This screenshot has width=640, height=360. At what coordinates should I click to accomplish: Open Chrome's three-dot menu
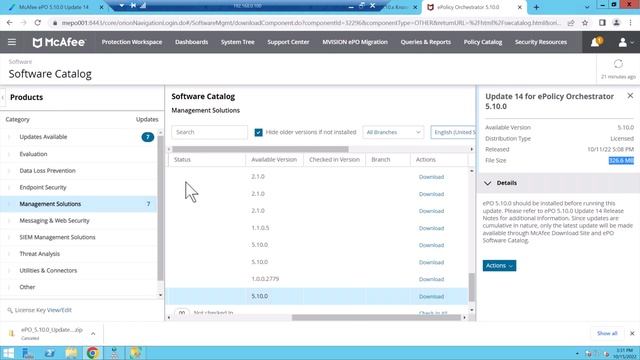tap(631, 23)
